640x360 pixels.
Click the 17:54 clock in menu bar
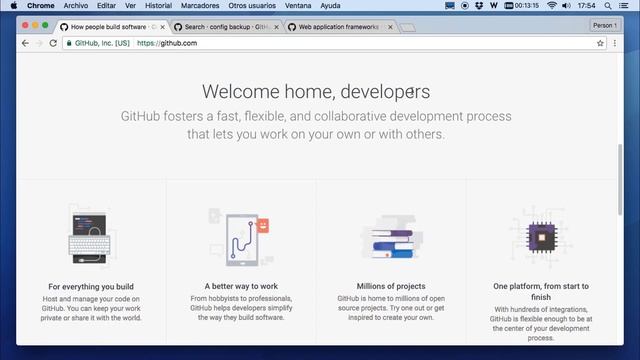click(586, 6)
